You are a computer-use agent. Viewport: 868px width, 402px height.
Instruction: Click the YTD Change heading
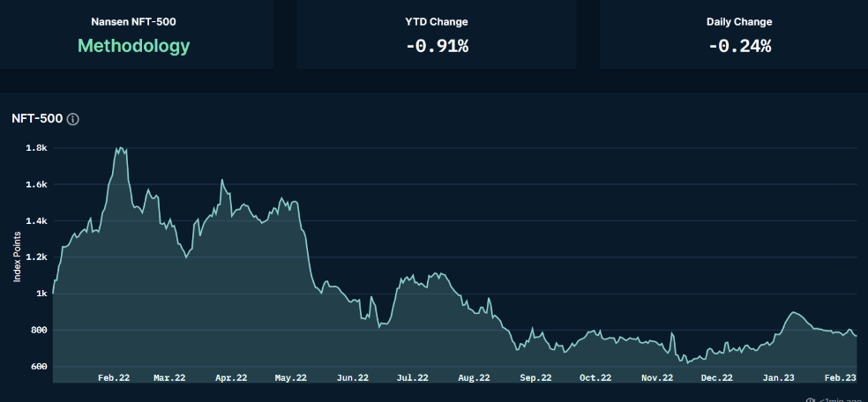[x=437, y=22]
